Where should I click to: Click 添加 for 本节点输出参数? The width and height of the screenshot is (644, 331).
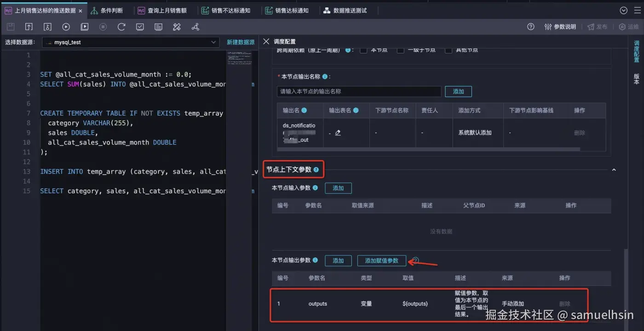click(x=338, y=261)
